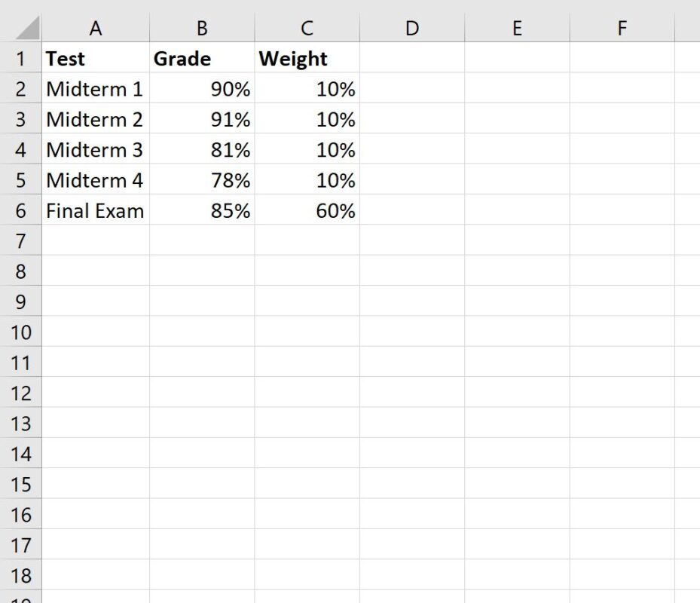
Task: Select column header D
Action: [x=411, y=28]
